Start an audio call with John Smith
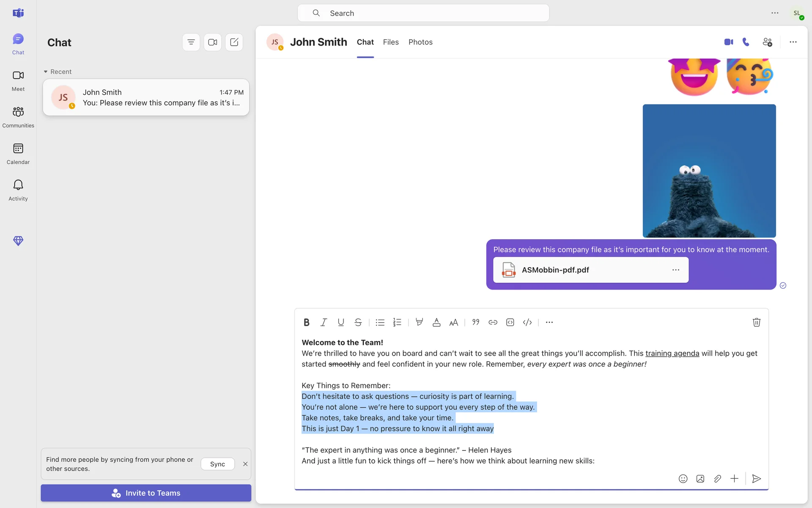 746,42
